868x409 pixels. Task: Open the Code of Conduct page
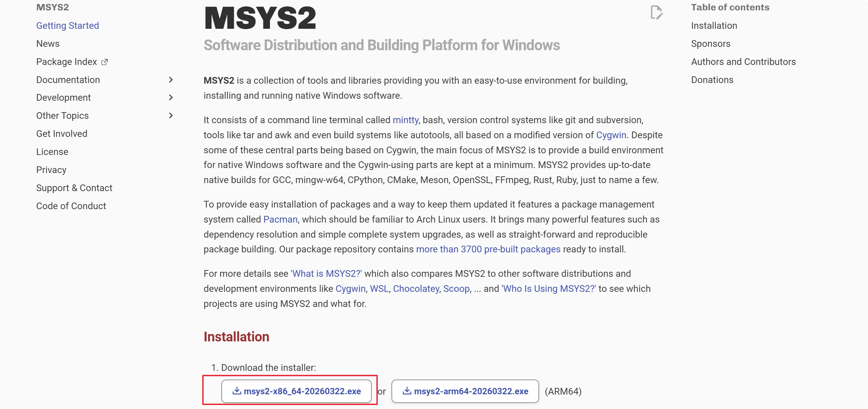[71, 206]
